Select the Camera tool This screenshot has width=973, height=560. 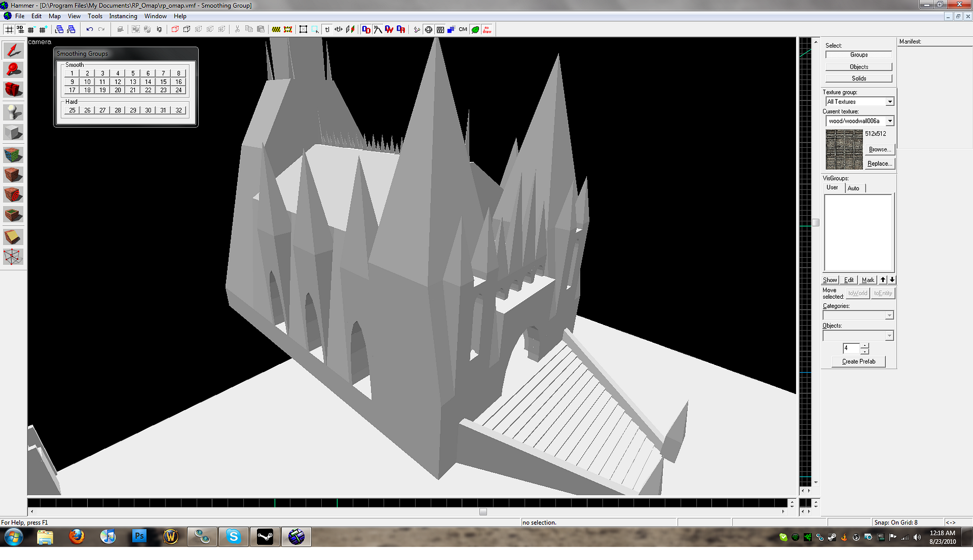[x=13, y=89]
